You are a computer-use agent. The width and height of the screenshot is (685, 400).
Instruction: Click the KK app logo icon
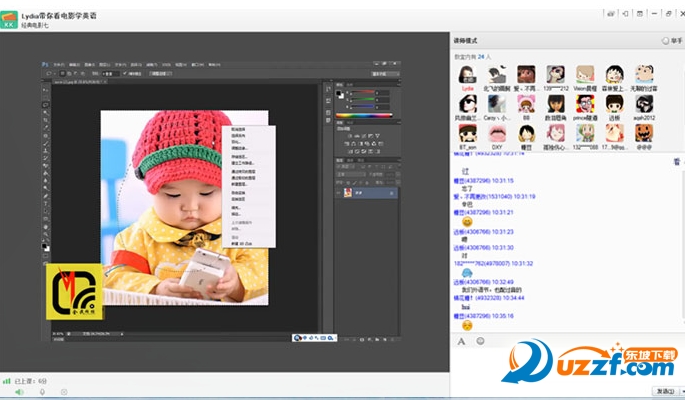(9, 20)
